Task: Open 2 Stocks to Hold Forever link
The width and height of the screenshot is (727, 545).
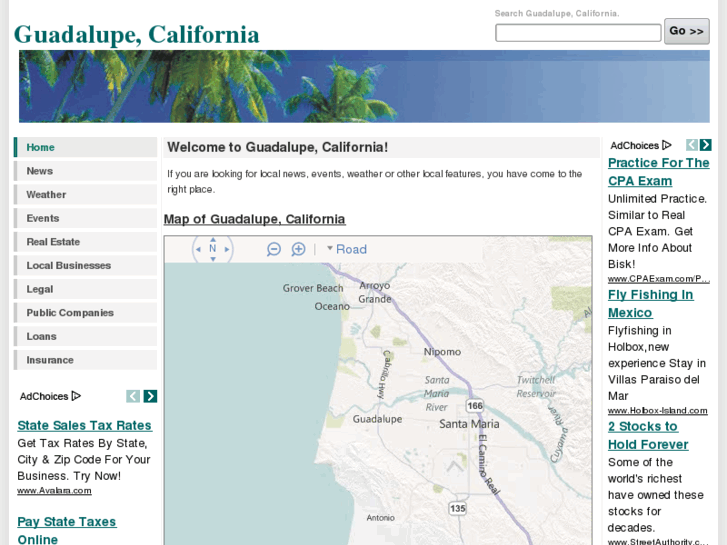Action: pyautogui.click(x=648, y=435)
